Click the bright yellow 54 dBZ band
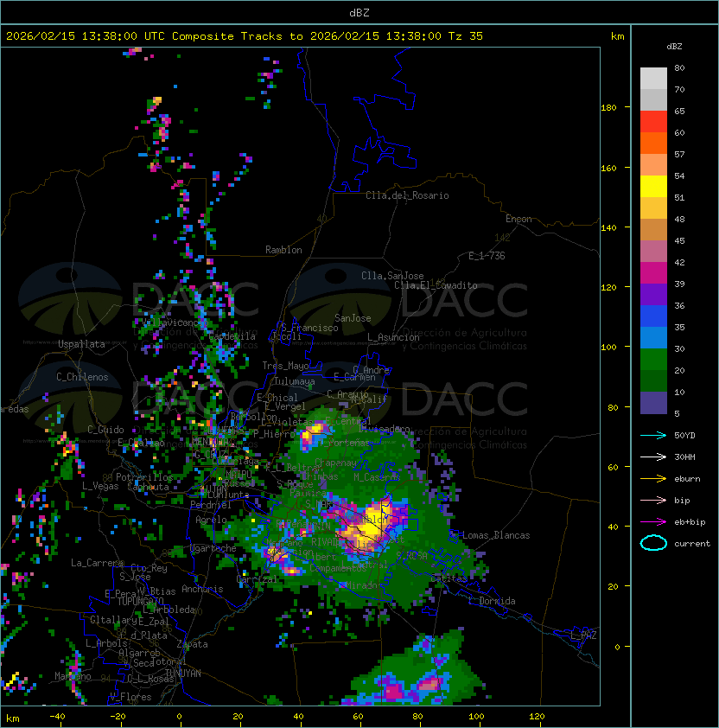This screenshot has height=728, width=719. (653, 186)
